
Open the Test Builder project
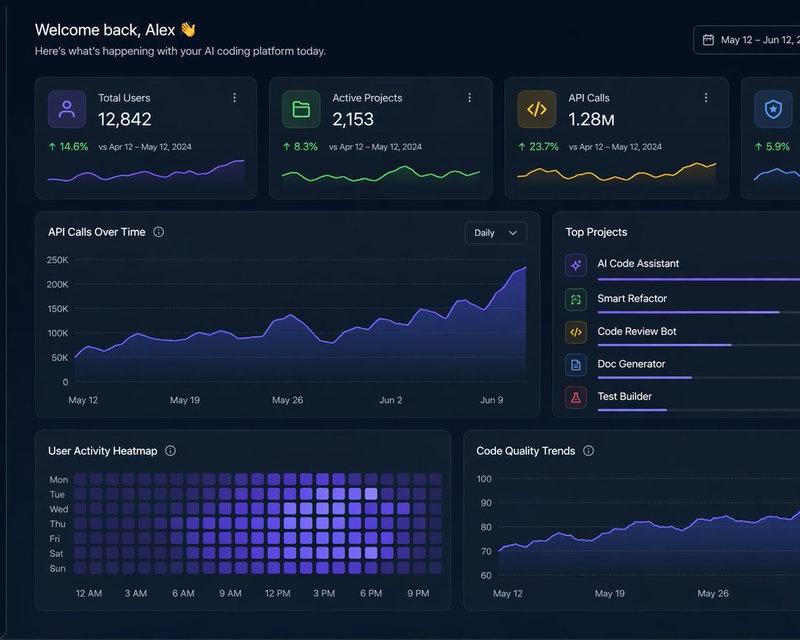click(x=624, y=396)
